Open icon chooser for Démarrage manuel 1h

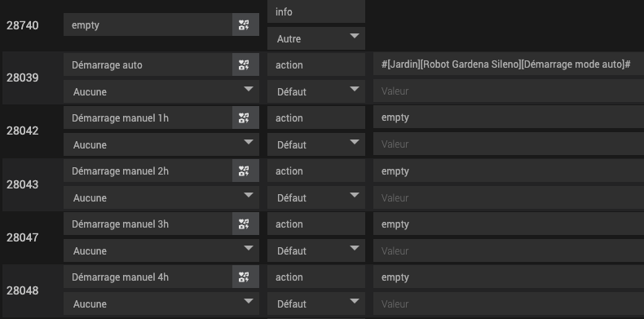click(245, 118)
